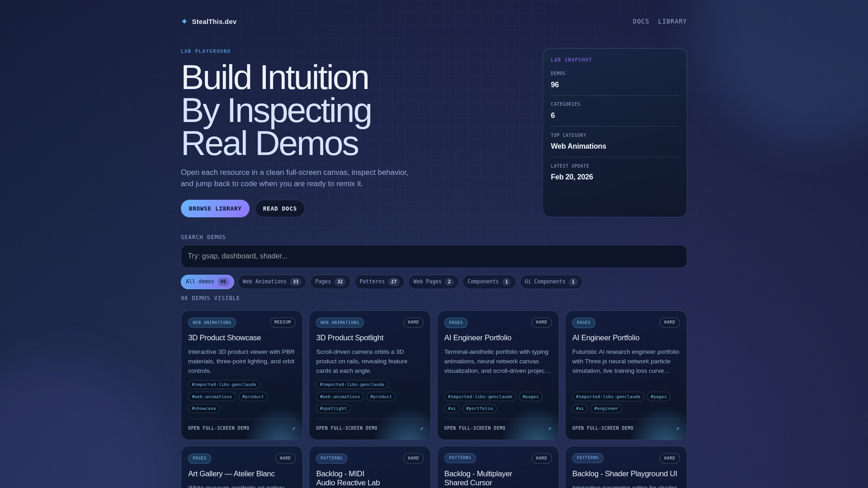Open the Docs navigation link
868x488 pixels.
coord(641,22)
